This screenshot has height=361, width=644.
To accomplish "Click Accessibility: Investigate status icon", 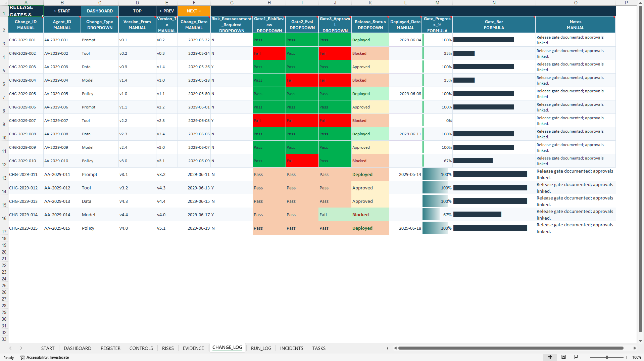I will 45,357.
